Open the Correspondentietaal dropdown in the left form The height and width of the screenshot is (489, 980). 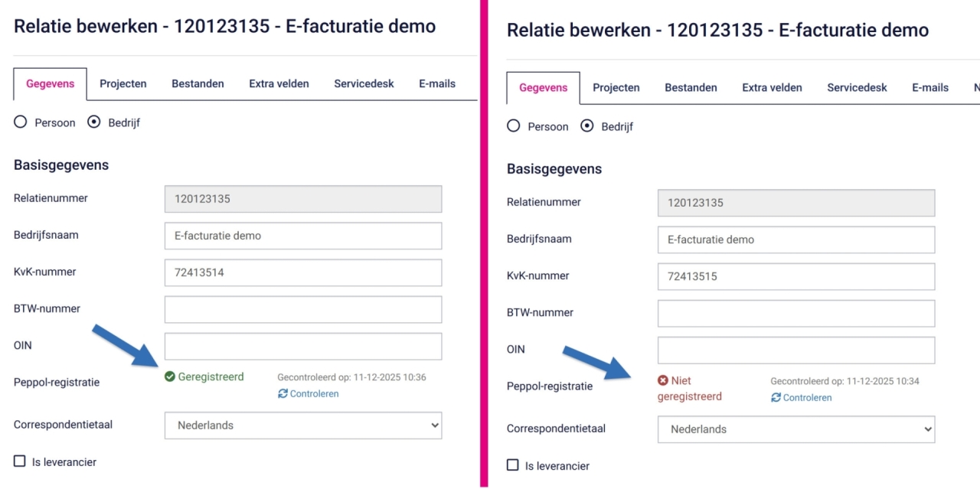(303, 425)
